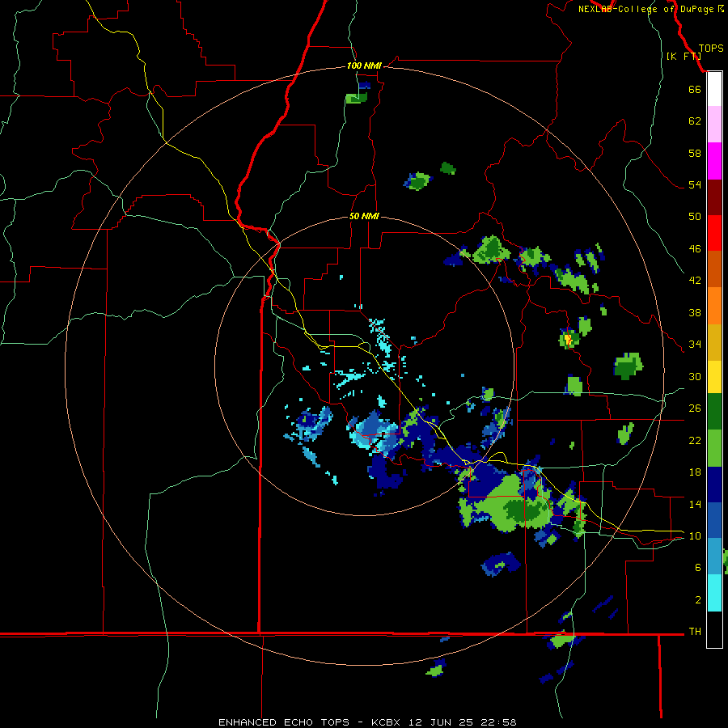Click the dark red legend swatch above 50

[714, 197]
